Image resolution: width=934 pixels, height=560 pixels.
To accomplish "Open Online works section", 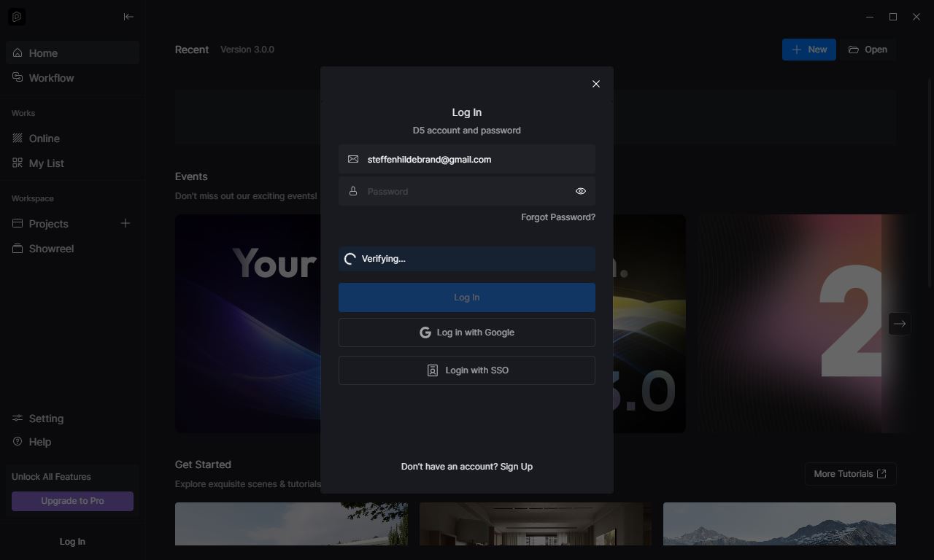I will [x=44, y=139].
